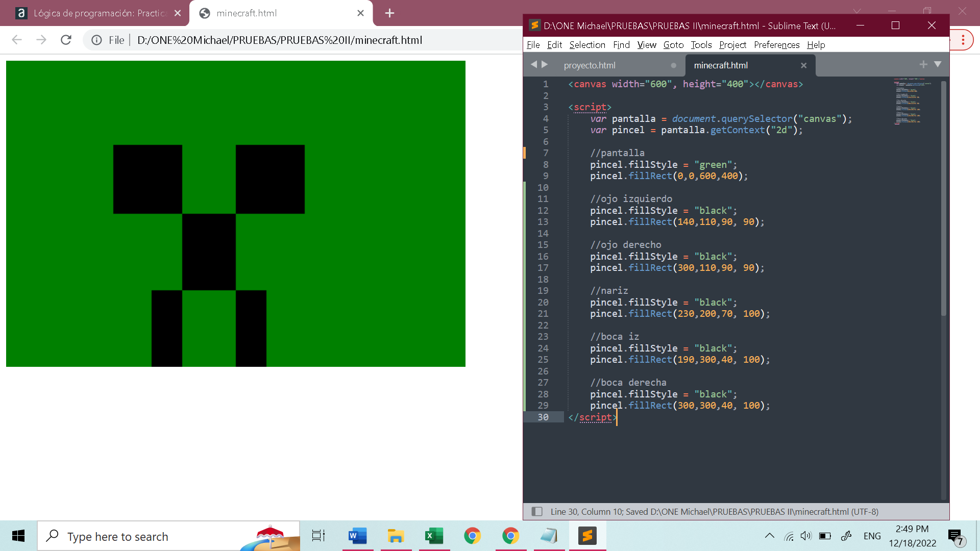Click line number 30 in the gutter
This screenshot has height=551, width=980.
[543, 417]
